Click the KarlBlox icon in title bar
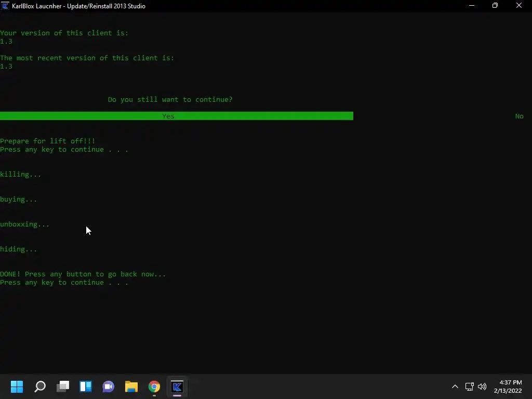The width and height of the screenshot is (532, 399). pos(5,6)
